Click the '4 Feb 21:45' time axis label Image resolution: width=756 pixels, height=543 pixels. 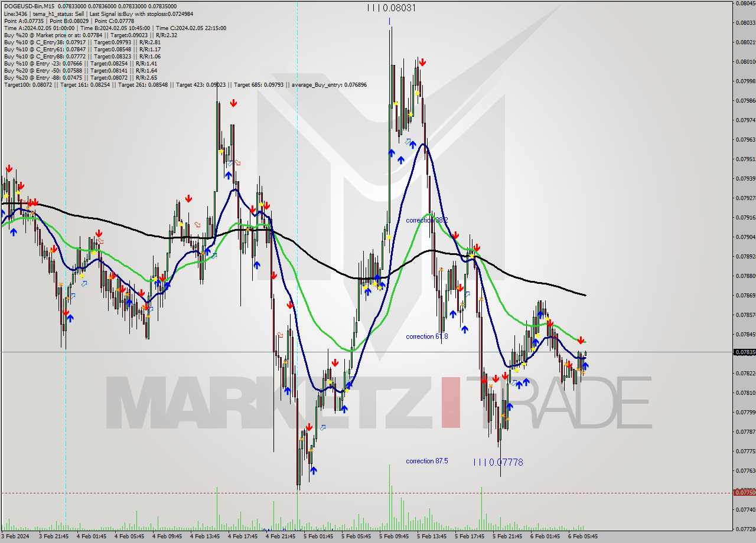pyautogui.click(x=281, y=537)
